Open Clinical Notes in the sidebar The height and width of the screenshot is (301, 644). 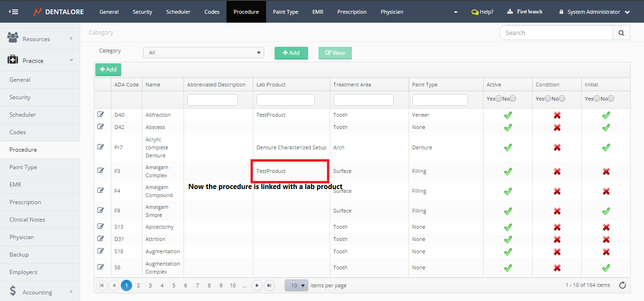(x=27, y=220)
